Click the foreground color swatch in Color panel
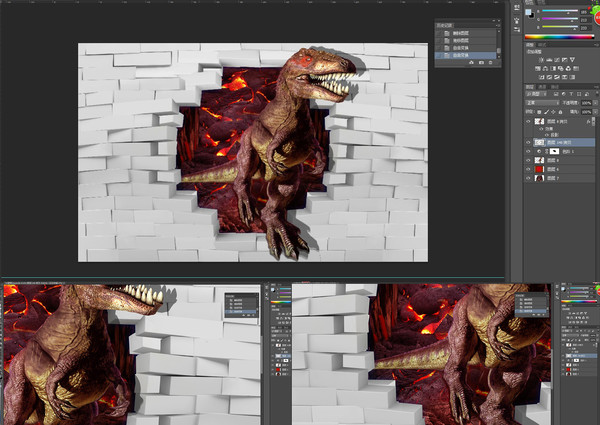 (528, 11)
